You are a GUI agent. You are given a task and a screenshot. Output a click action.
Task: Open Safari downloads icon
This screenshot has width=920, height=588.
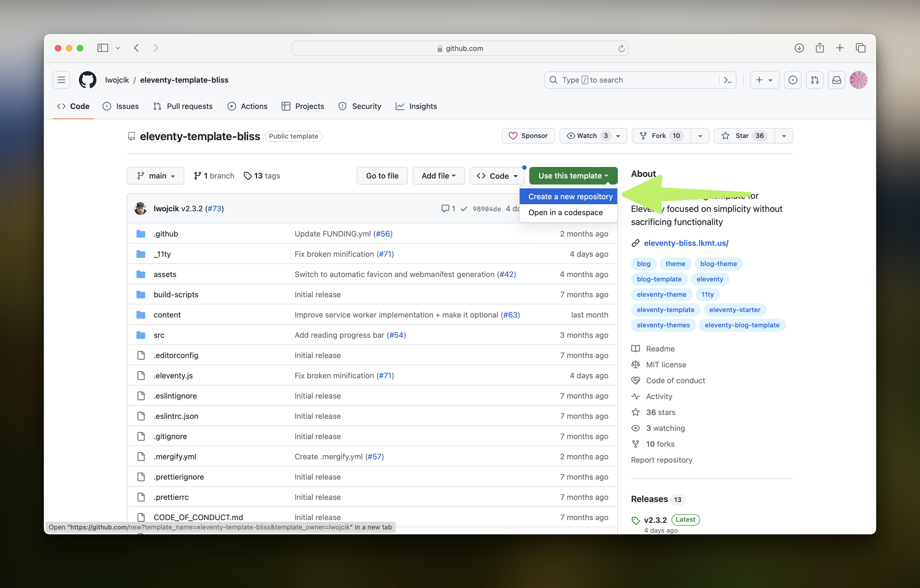pos(799,48)
